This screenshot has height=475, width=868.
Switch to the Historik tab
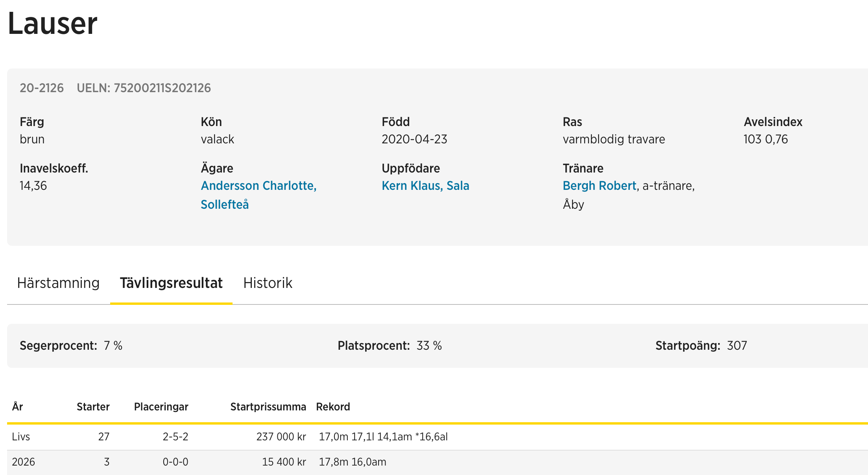coord(268,283)
